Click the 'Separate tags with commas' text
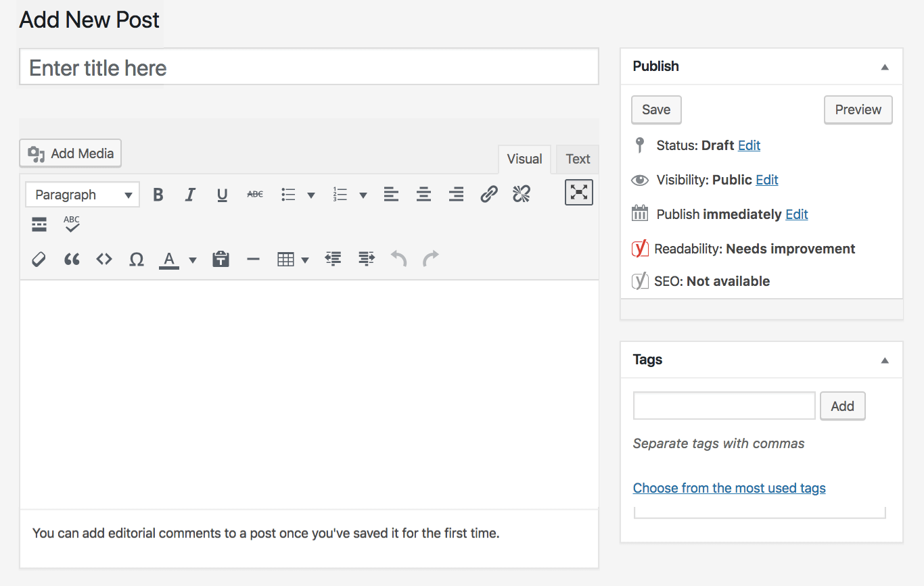Image resolution: width=924 pixels, height=586 pixels. click(x=719, y=444)
